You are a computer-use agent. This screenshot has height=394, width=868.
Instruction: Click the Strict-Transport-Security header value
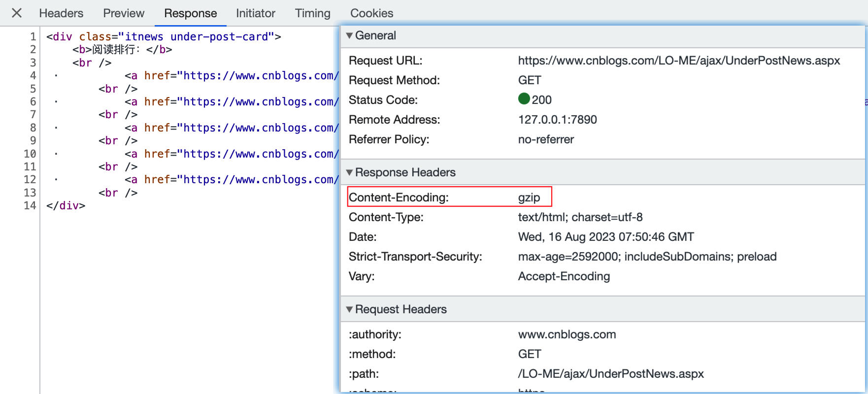pyautogui.click(x=647, y=257)
